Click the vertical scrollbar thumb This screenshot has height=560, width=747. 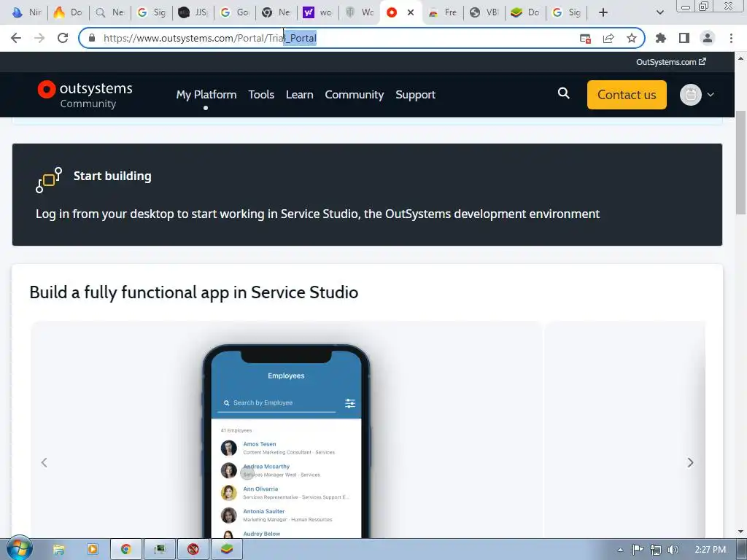(x=741, y=163)
